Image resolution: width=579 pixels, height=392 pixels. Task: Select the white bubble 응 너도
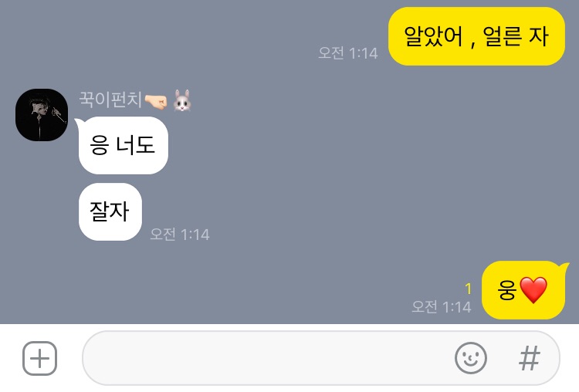click(123, 145)
